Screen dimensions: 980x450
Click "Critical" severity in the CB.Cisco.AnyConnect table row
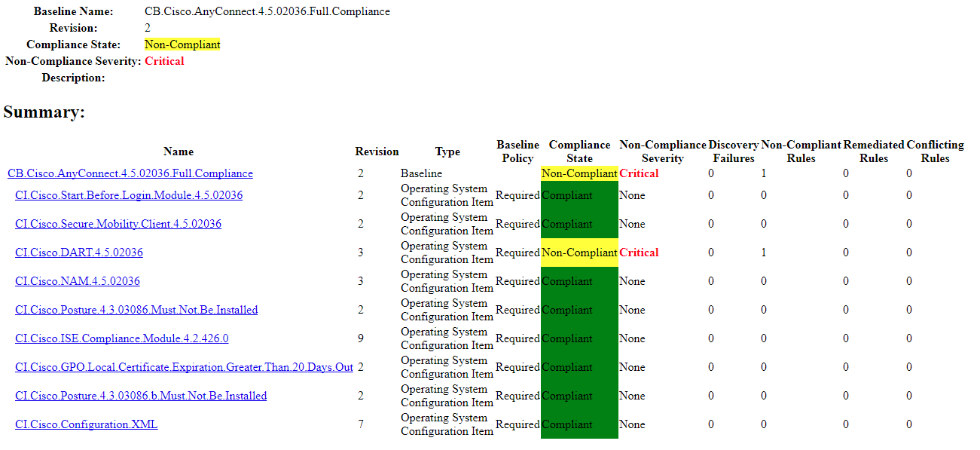pos(639,173)
